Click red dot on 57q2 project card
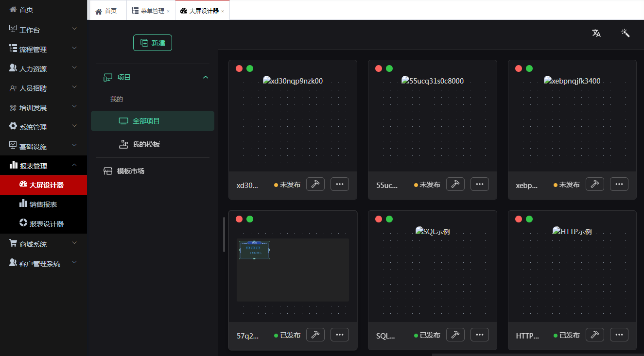 pos(239,219)
